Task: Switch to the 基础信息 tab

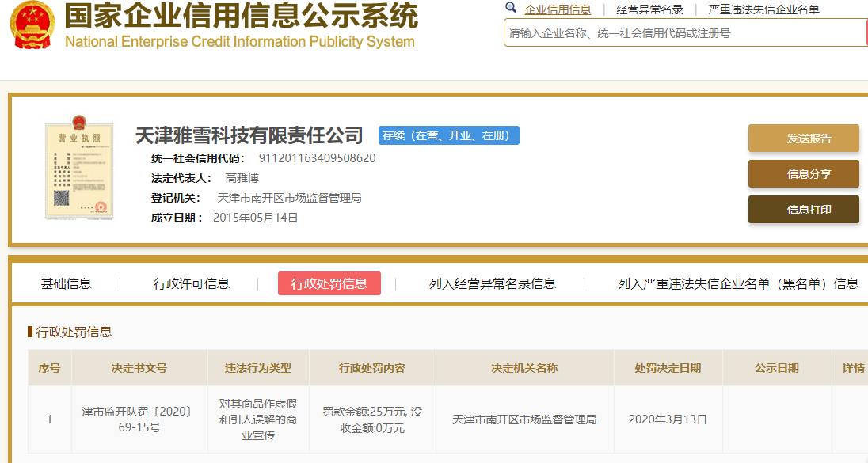Action: (x=66, y=284)
